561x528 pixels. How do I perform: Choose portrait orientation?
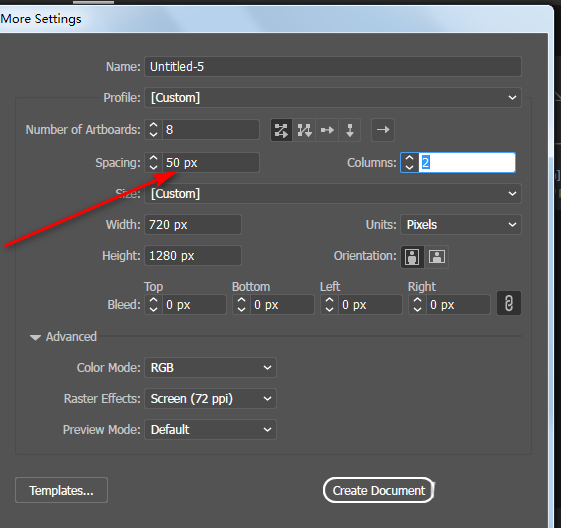pos(412,256)
